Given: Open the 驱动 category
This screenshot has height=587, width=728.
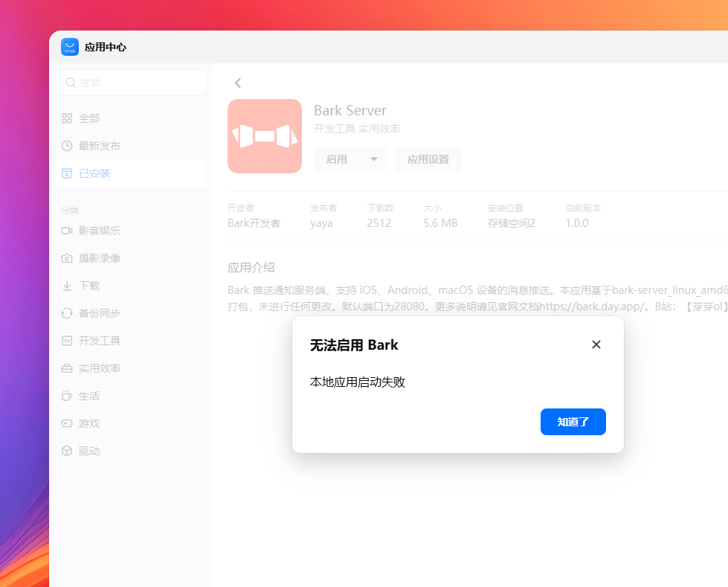Looking at the screenshot, I should 130,451.
